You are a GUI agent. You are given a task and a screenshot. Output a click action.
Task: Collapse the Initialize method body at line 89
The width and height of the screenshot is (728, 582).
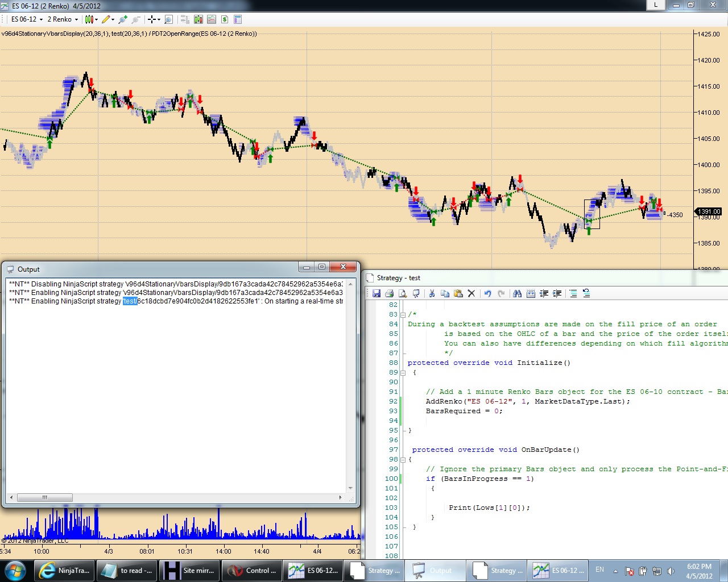(403, 373)
